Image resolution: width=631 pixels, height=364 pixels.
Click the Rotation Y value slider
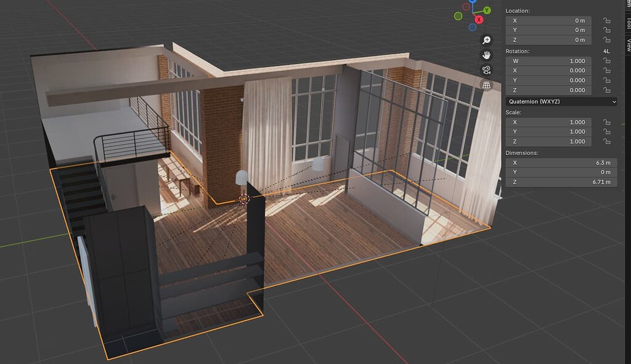pyautogui.click(x=547, y=80)
